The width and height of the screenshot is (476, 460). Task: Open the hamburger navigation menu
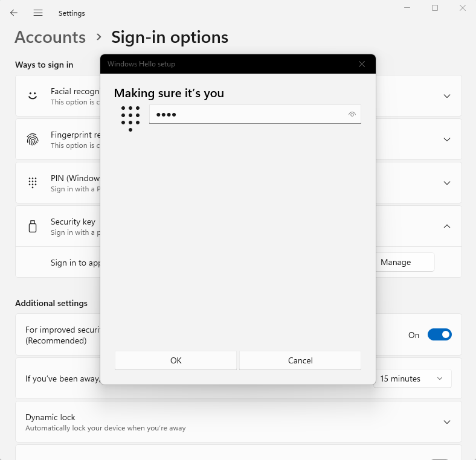coord(38,13)
